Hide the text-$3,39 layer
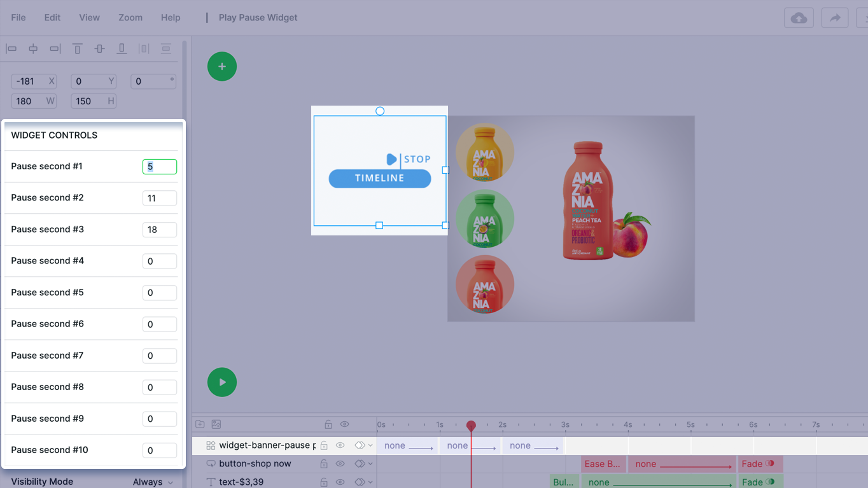868x488 pixels. (x=340, y=482)
